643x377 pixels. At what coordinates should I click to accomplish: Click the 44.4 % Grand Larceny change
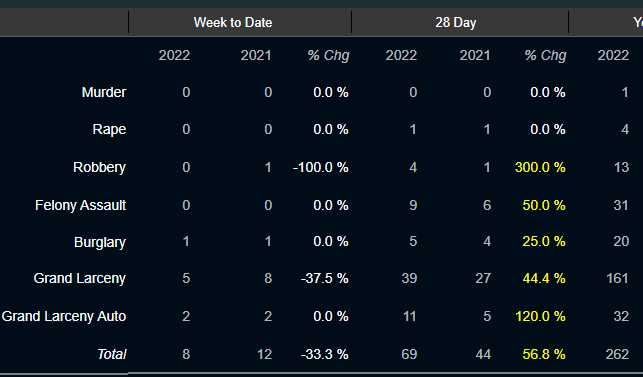click(544, 279)
